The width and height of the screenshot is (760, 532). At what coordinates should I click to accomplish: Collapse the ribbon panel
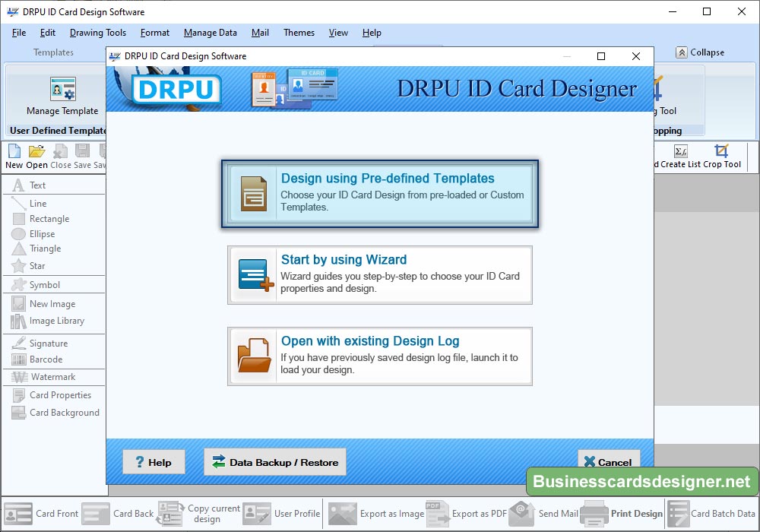pos(700,52)
